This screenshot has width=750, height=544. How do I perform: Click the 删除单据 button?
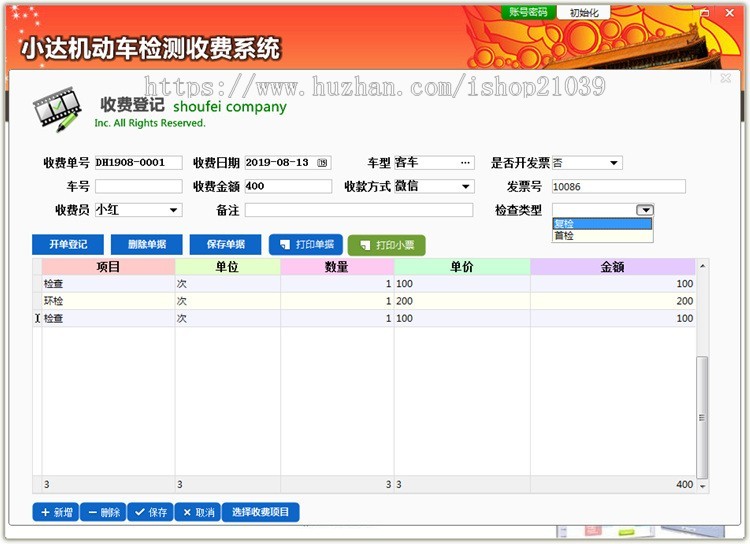147,244
